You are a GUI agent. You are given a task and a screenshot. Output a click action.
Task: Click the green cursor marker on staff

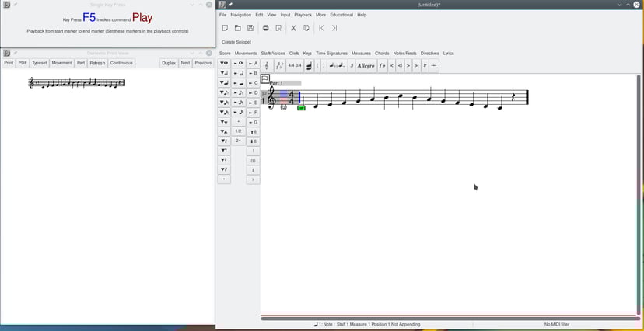coord(301,108)
